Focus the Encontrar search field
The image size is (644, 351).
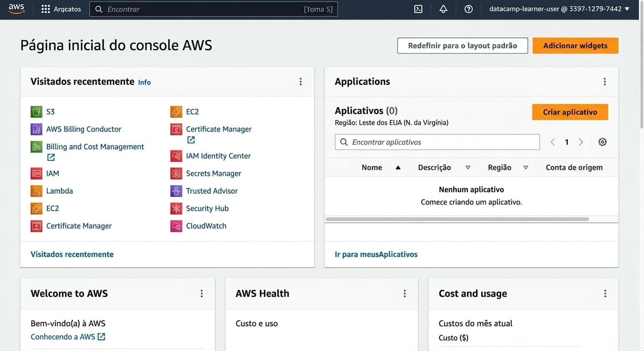(214, 9)
